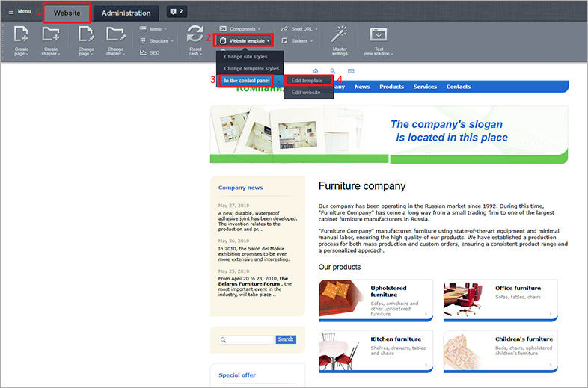Click the Change page icon
588x388 pixels.
pos(86,34)
